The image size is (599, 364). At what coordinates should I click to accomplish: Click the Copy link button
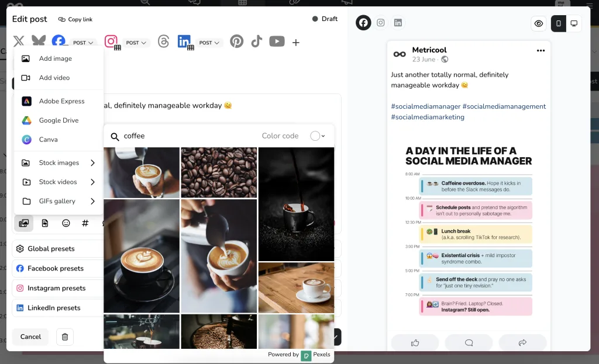pyautogui.click(x=75, y=19)
